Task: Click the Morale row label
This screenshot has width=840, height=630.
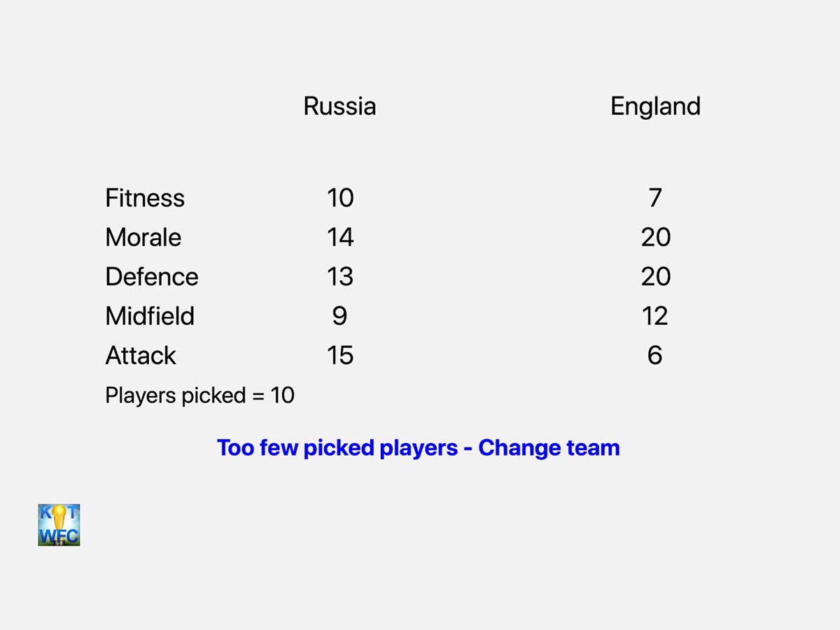Action: 143,237
